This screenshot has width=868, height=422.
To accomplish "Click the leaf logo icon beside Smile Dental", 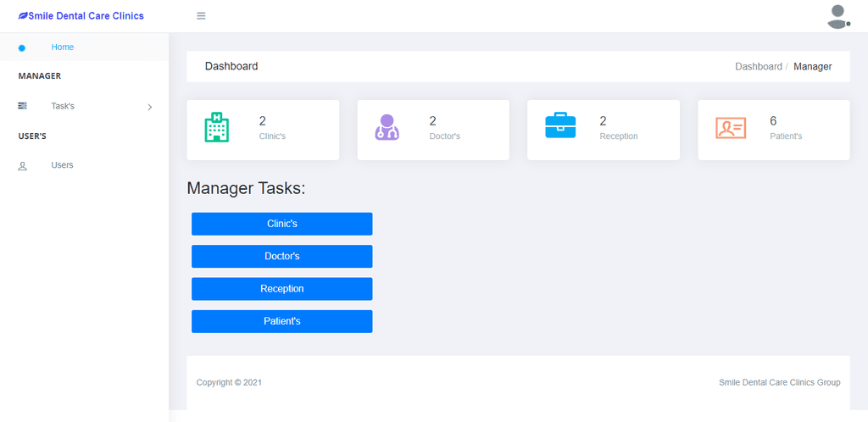I will 23,16.
